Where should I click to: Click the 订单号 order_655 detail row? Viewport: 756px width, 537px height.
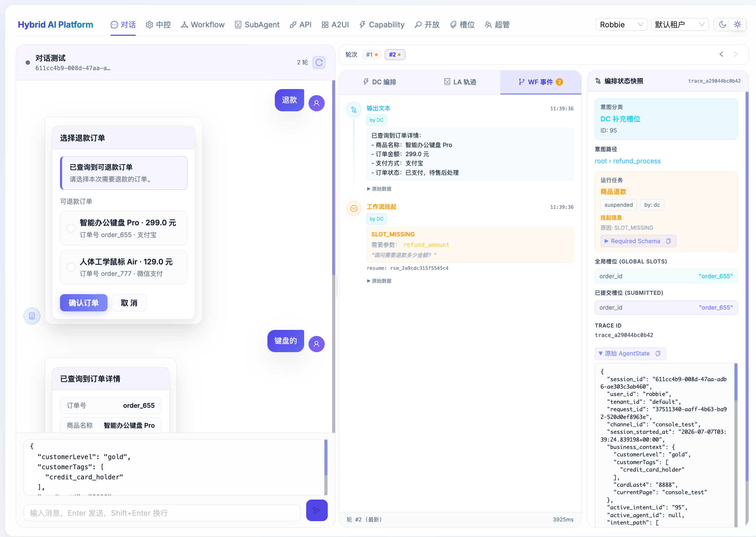(111, 405)
